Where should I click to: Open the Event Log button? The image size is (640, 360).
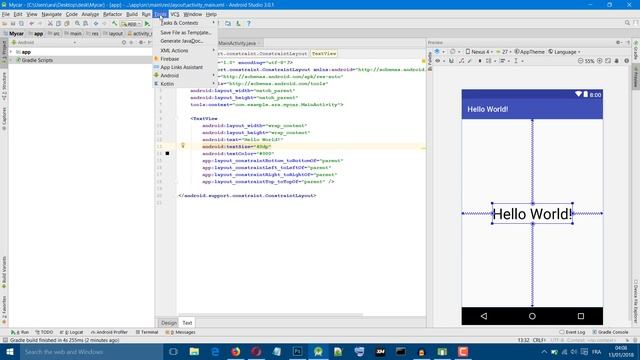pos(572,332)
